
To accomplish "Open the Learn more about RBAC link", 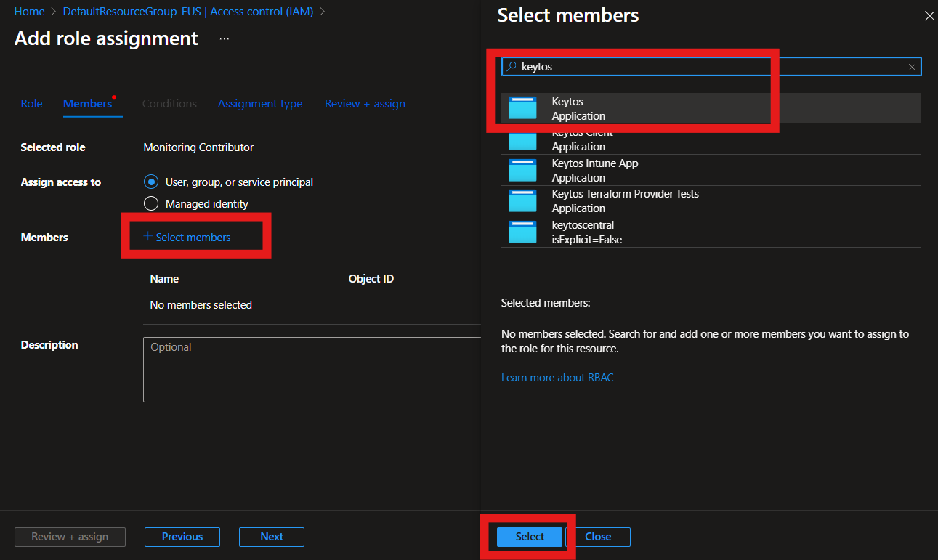I will point(557,377).
